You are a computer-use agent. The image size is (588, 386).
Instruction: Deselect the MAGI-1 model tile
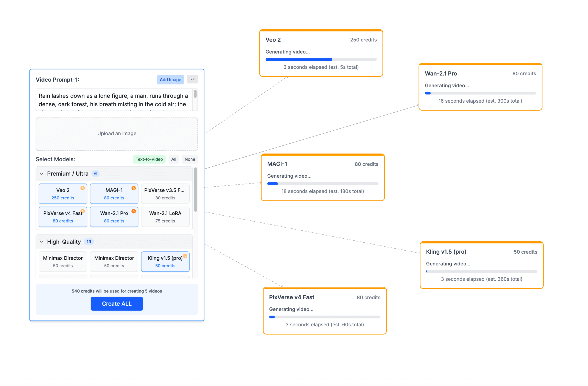[x=114, y=194]
